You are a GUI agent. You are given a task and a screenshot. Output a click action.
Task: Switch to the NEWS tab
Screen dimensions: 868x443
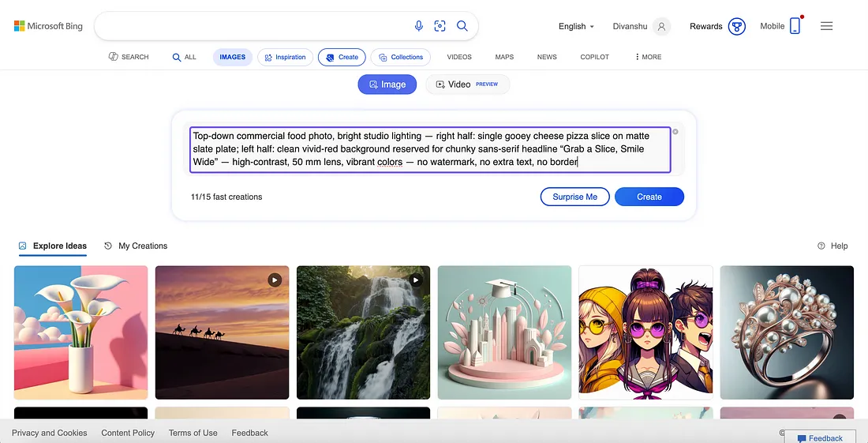coord(547,57)
